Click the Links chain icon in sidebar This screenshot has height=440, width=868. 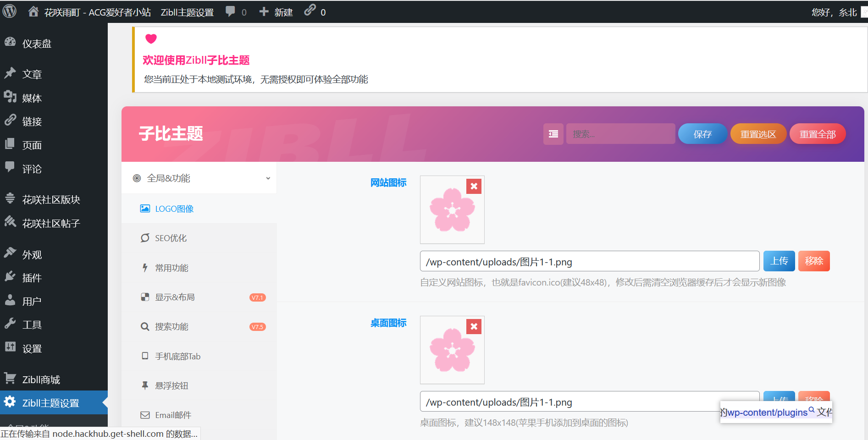pos(10,120)
